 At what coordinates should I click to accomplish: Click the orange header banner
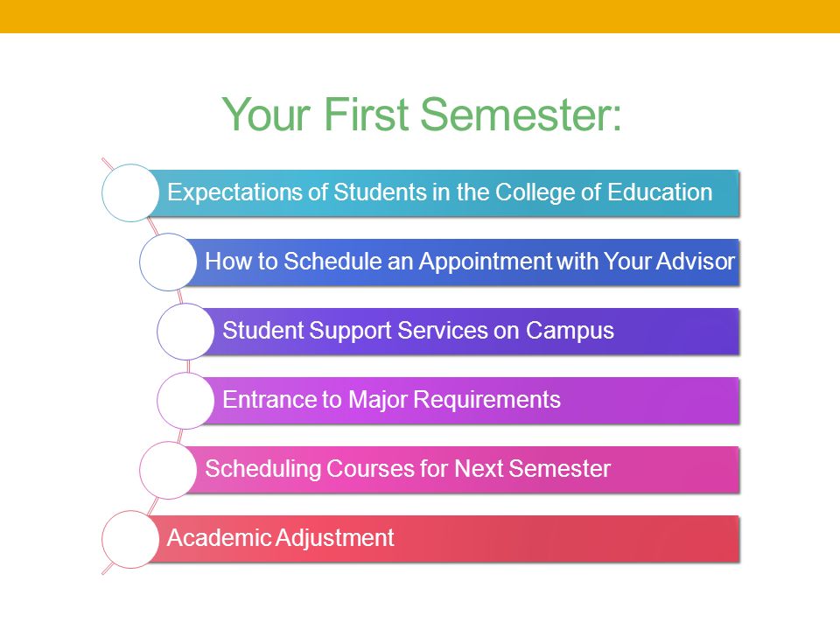click(x=420, y=16)
